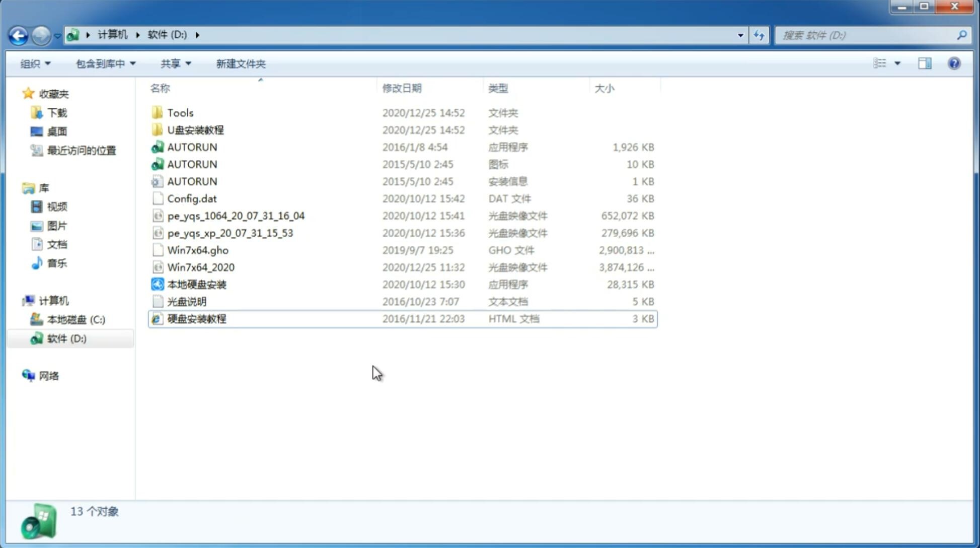Image resolution: width=980 pixels, height=548 pixels.
Task: Click 包含到库中 dropdown button
Action: [x=105, y=63]
